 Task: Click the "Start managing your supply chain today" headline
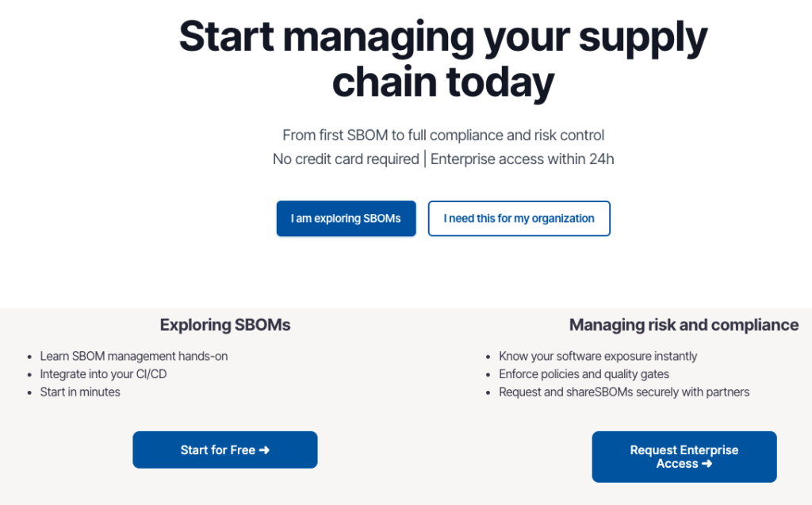(442, 59)
